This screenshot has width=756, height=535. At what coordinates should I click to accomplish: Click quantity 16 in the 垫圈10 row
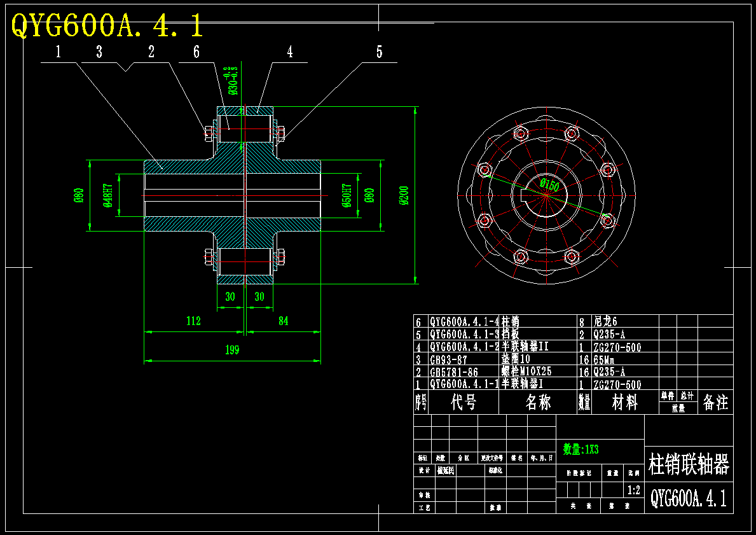[584, 359]
